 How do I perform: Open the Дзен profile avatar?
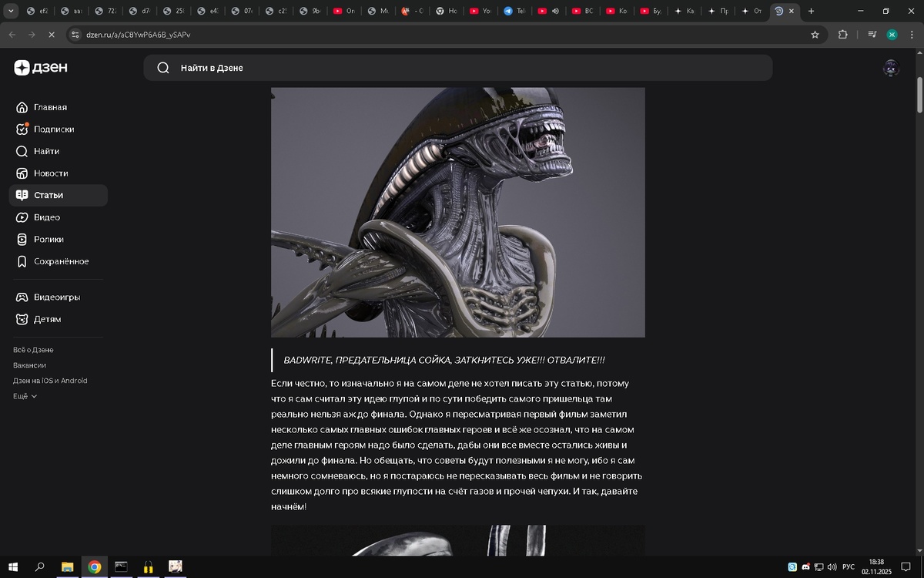pyautogui.click(x=891, y=68)
